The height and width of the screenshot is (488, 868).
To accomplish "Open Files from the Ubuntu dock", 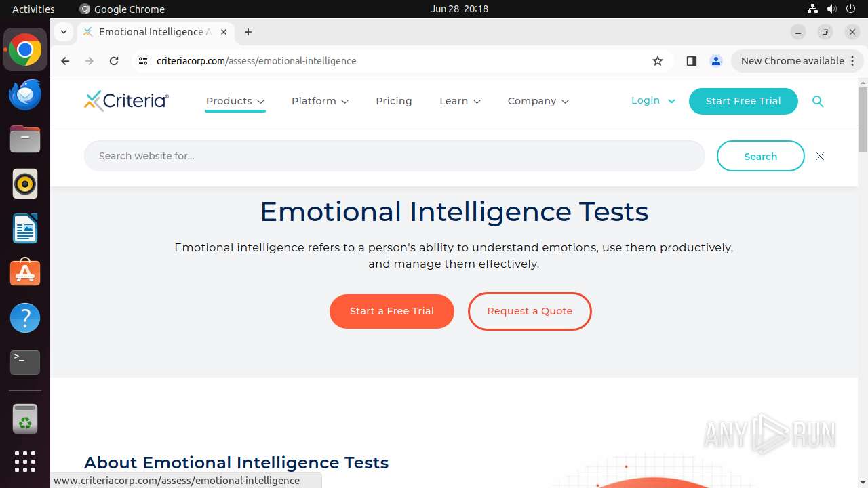I will pos(25,140).
